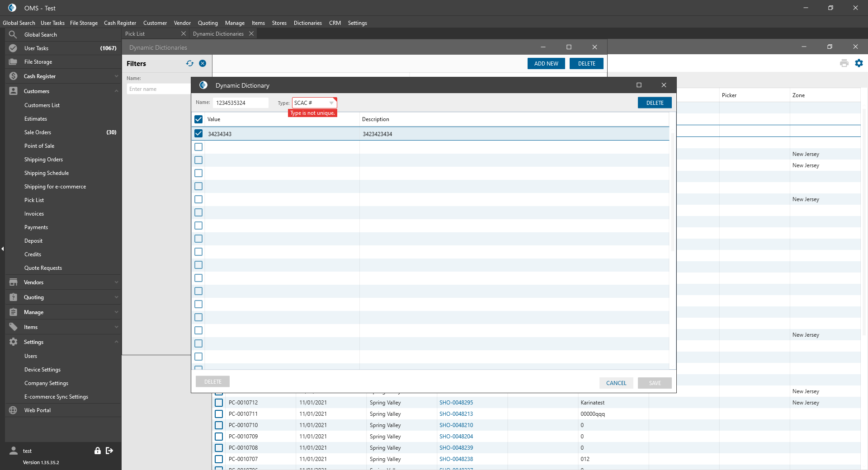Select checkbox for pick PC-0010707

pyautogui.click(x=219, y=459)
